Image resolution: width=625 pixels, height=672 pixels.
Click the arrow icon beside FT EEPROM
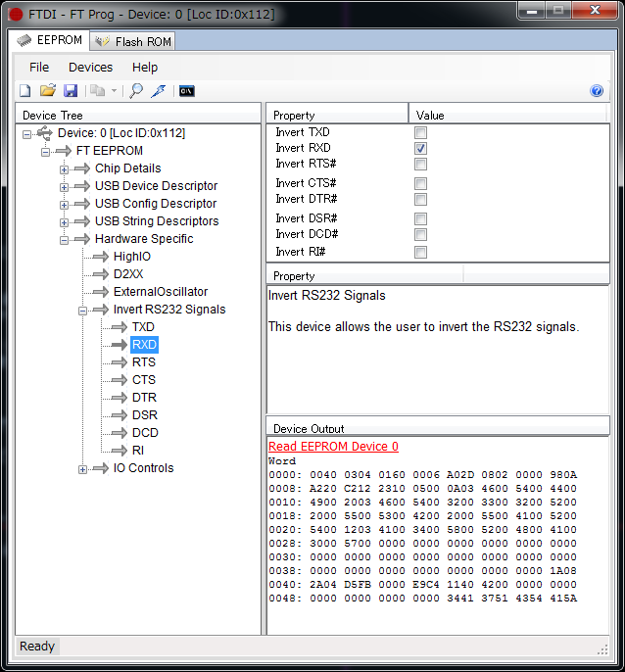pos(64,151)
